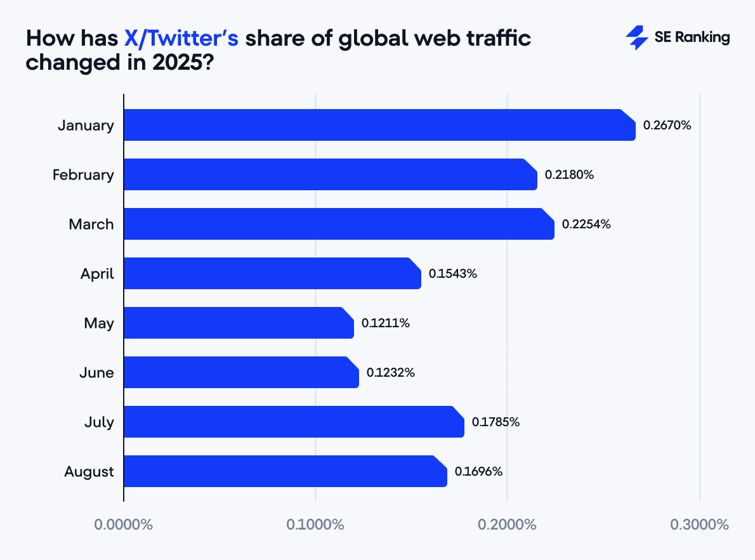Select the June bar

click(241, 372)
